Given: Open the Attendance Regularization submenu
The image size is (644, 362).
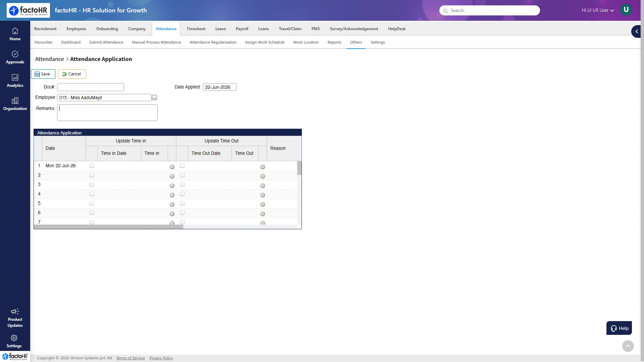Looking at the screenshot, I should point(213,42).
